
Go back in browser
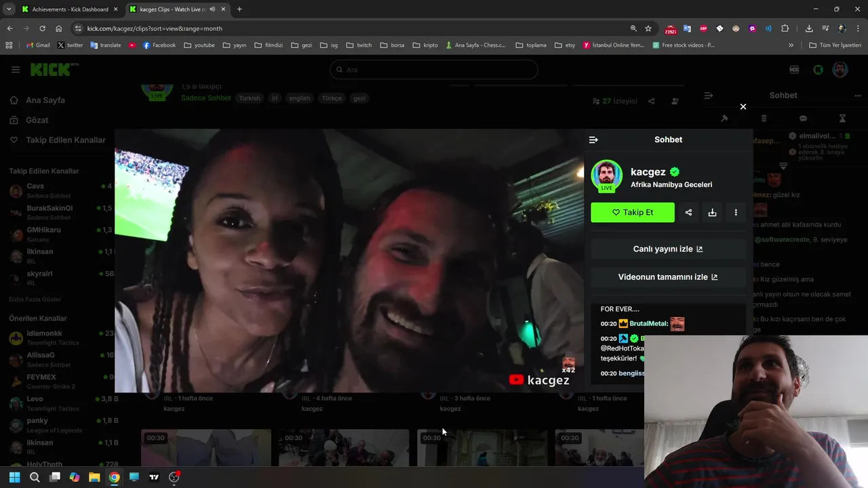9,28
